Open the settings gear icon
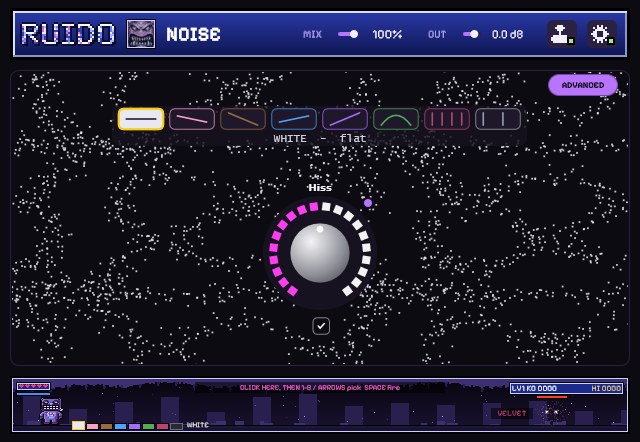The height and width of the screenshot is (442, 640). 602,34
